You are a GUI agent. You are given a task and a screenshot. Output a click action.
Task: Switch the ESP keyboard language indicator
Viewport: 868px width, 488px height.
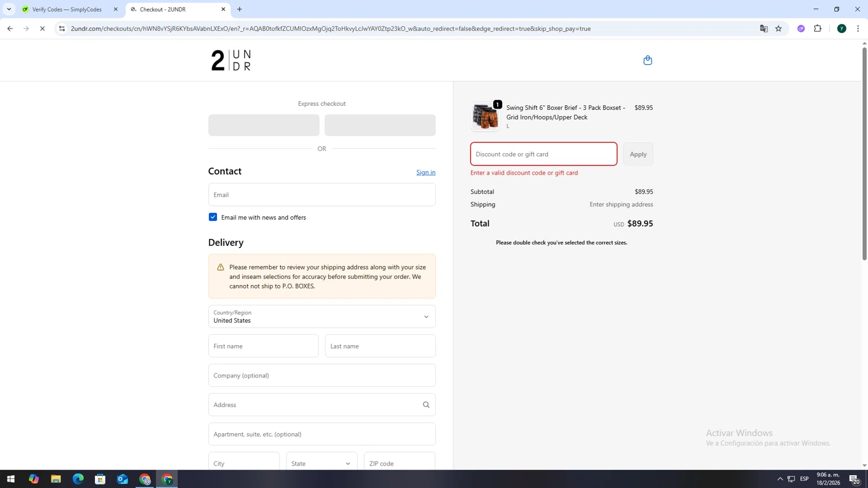(x=804, y=479)
